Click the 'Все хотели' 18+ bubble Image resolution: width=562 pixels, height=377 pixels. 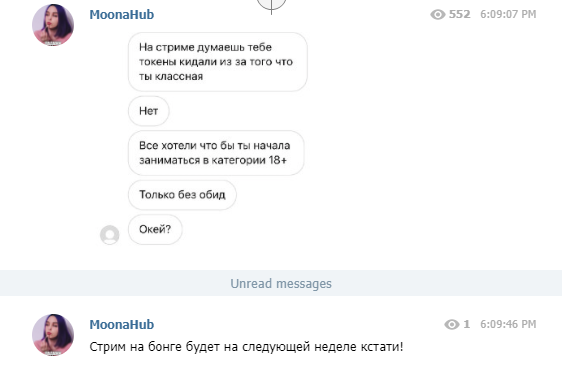pos(216,153)
